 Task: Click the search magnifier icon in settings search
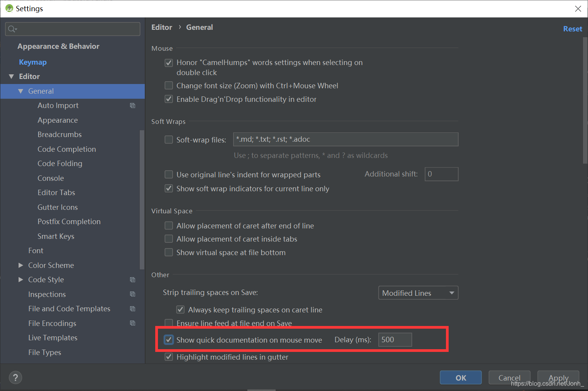[x=12, y=29]
